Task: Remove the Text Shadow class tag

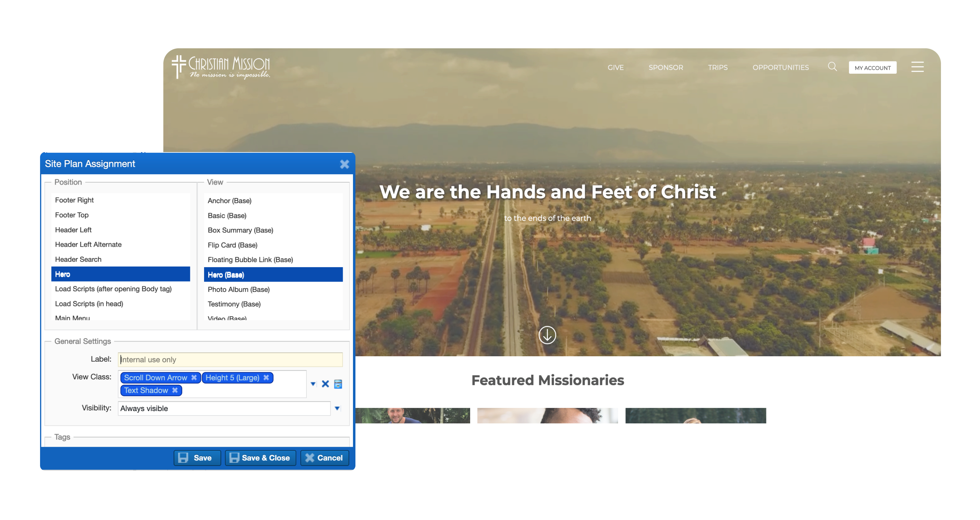Action: pyautogui.click(x=175, y=390)
